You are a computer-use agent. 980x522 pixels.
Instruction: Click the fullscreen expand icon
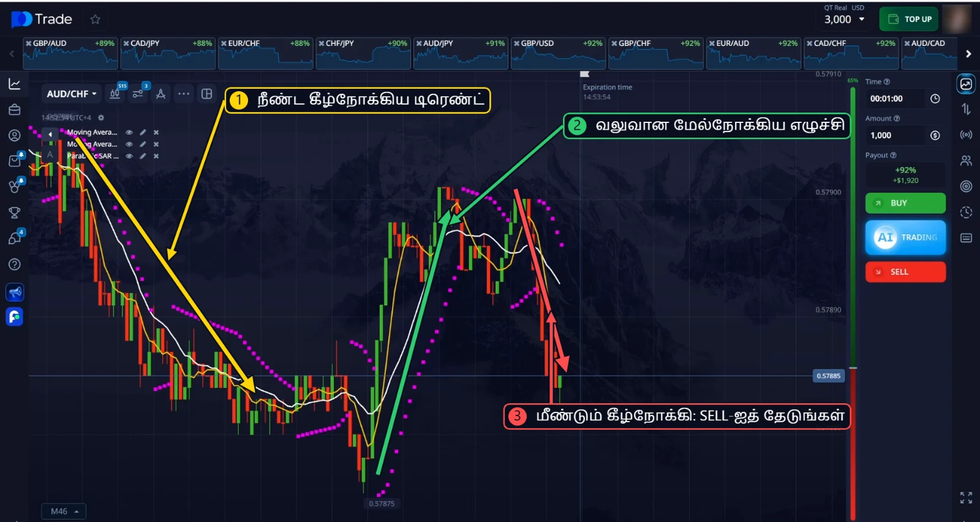point(966,498)
